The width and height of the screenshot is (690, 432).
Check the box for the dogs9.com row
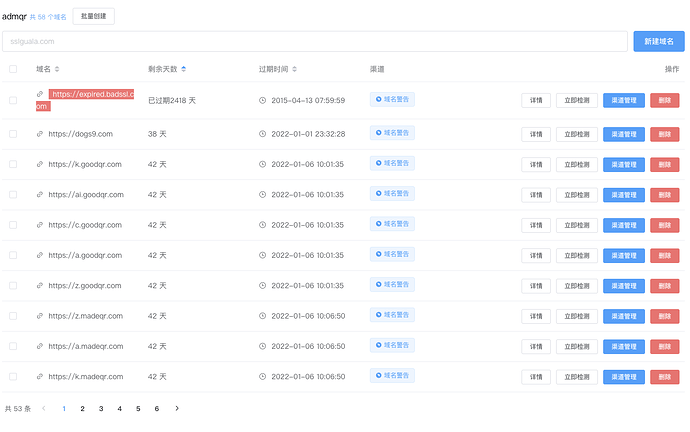click(x=13, y=134)
